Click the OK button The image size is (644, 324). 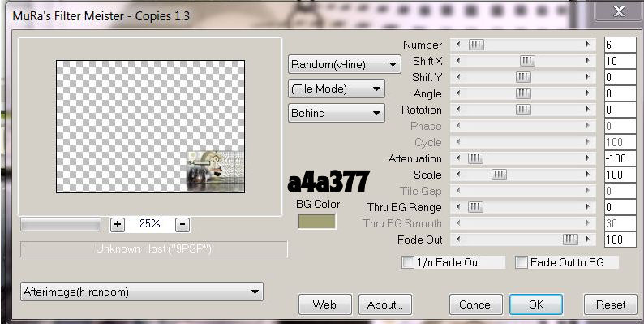coord(536,305)
